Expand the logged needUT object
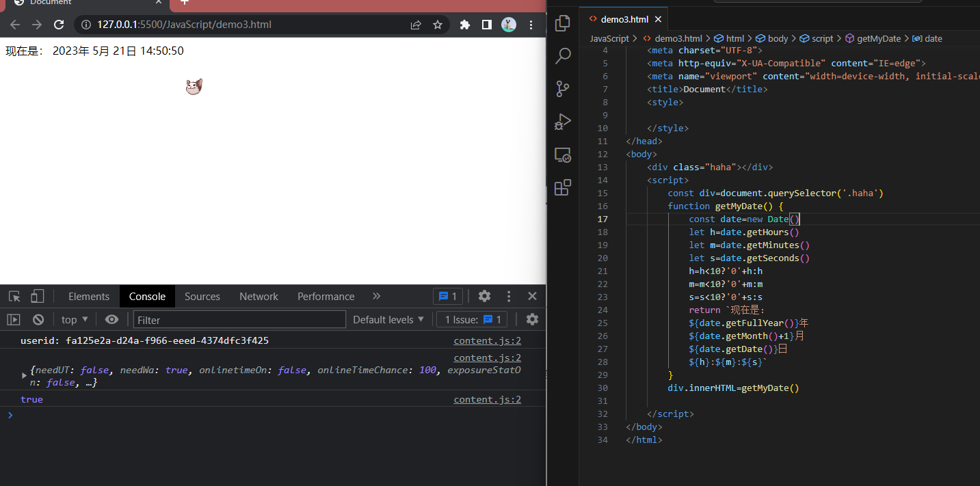This screenshot has height=486, width=980. click(x=25, y=375)
